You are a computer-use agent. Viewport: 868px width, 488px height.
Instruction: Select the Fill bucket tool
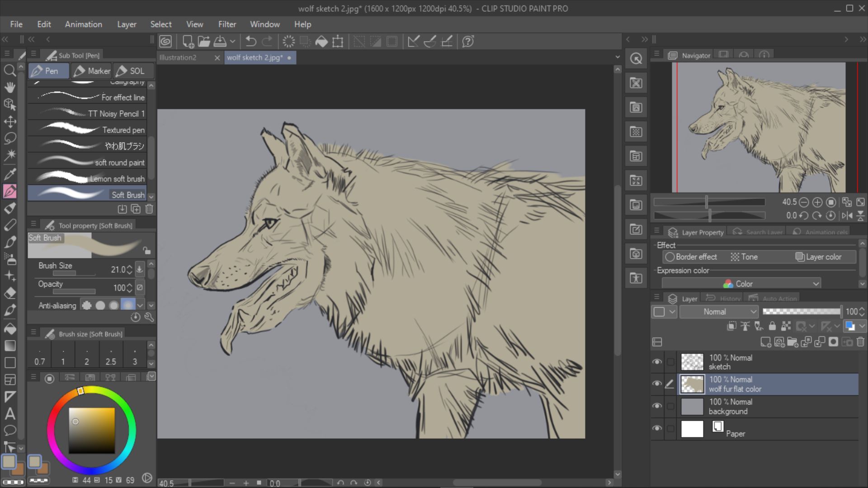coord(9,328)
